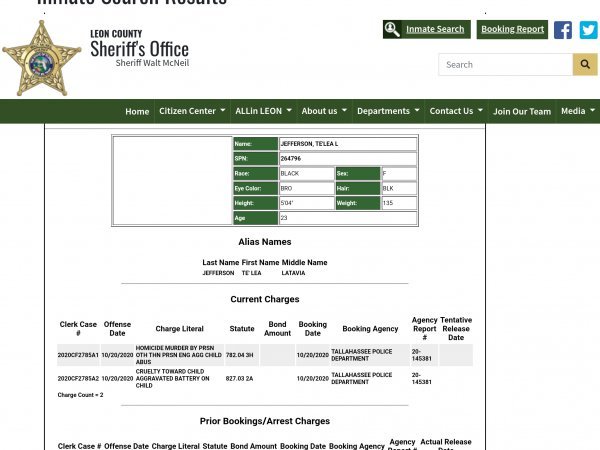Viewport: 600px width, 450px height.
Task: Click the Twitter icon
Action: click(588, 30)
